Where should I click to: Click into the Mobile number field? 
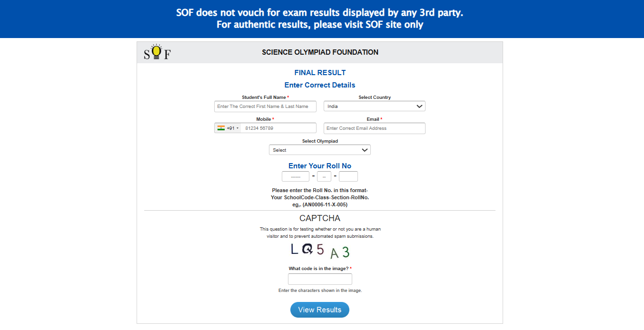click(278, 128)
